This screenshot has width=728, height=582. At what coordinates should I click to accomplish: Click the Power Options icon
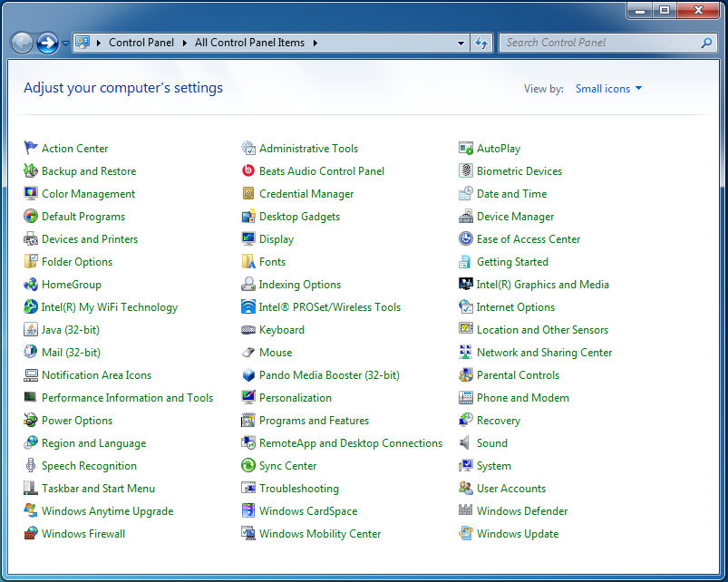click(x=31, y=420)
